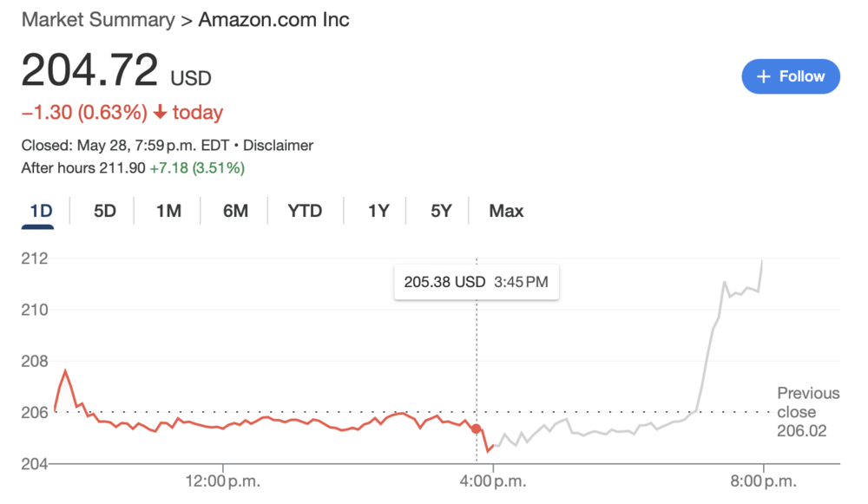The image size is (868, 504).
Task: Switch to the 5D chart tab
Action: click(104, 211)
